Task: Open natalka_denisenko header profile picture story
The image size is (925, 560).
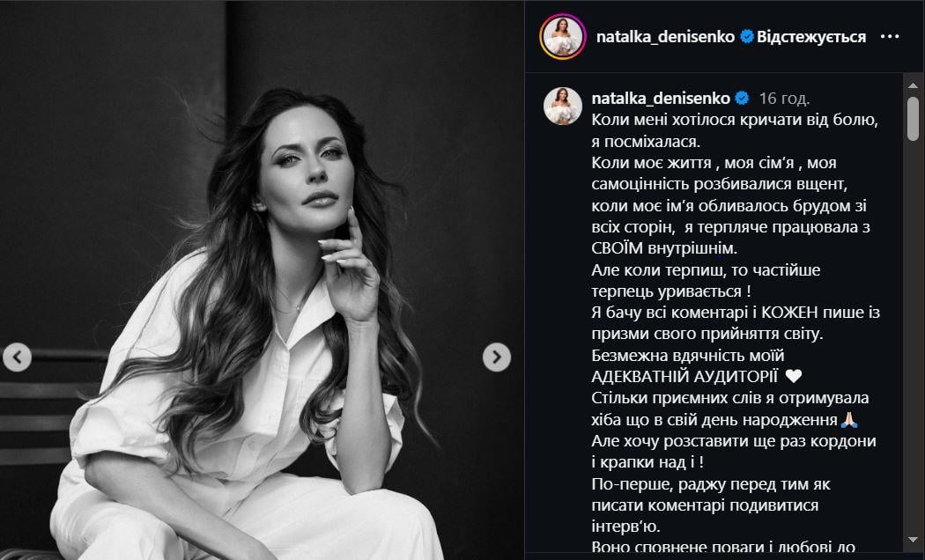Action: (563, 37)
